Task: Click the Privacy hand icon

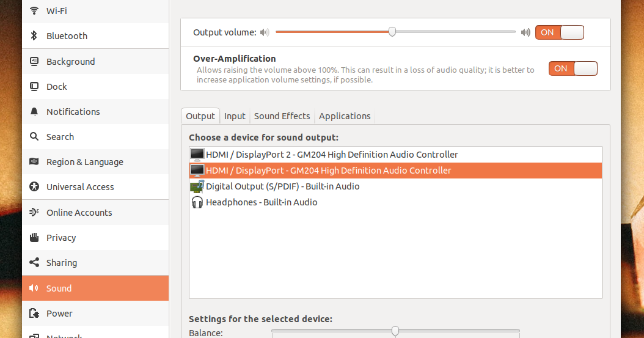Action: tap(34, 238)
